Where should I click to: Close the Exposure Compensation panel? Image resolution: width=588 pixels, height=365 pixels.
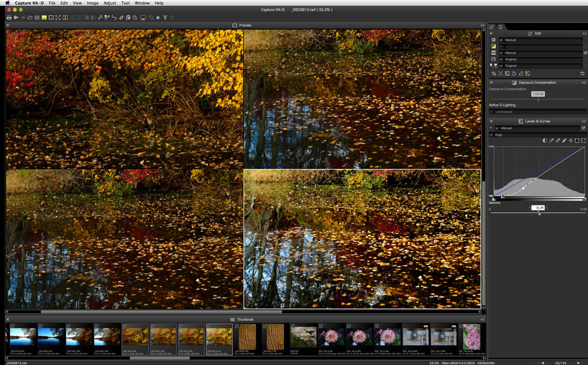point(491,83)
